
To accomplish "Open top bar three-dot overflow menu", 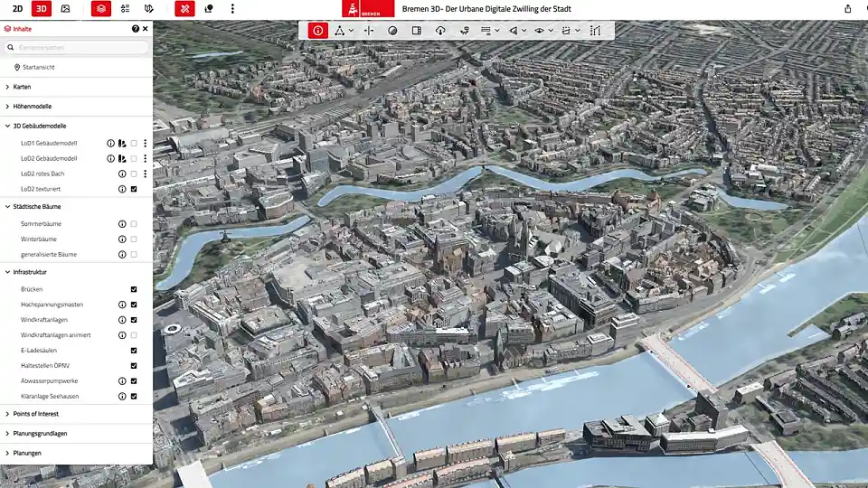I will tap(232, 9).
